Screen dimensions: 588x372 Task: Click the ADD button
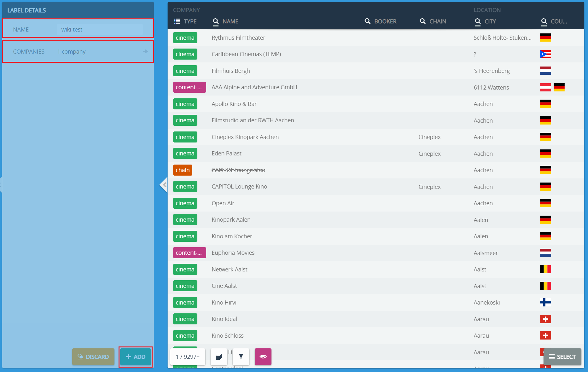tap(136, 357)
